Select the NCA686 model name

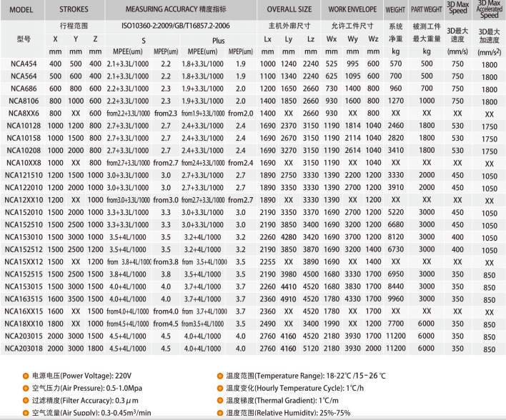tap(24, 89)
